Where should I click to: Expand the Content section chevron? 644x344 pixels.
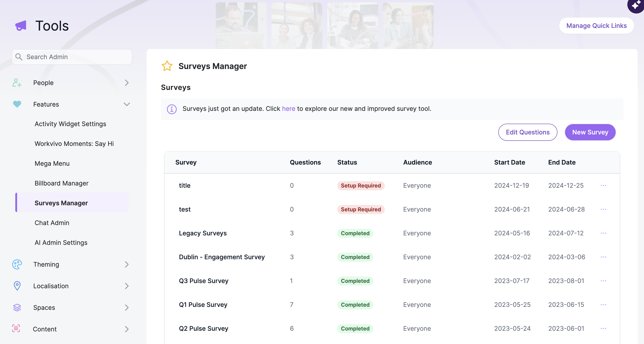tap(127, 329)
